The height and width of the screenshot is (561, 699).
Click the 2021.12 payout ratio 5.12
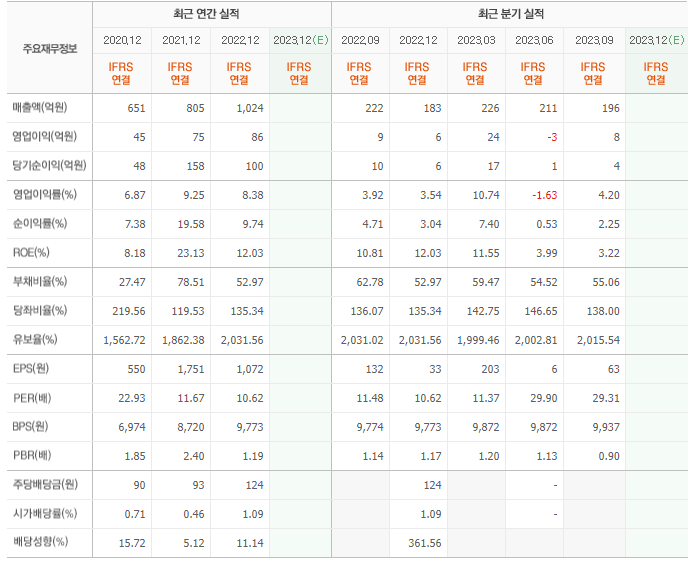point(194,543)
